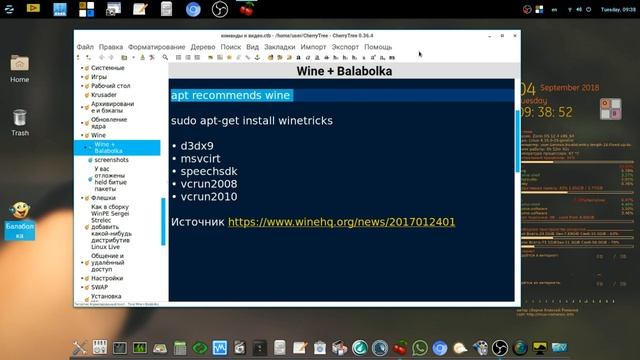Click the CherryTree cherry icon in top panel
This screenshot has height=360, width=640.
tap(247, 9)
